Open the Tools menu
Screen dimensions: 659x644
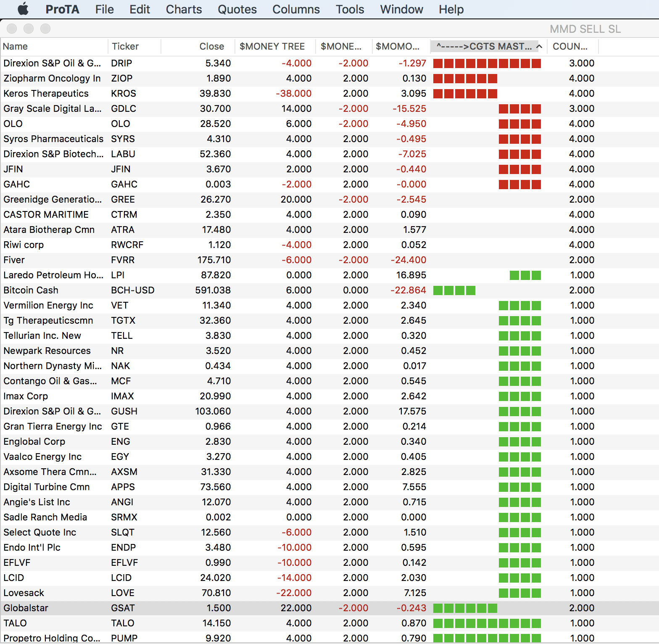point(350,9)
